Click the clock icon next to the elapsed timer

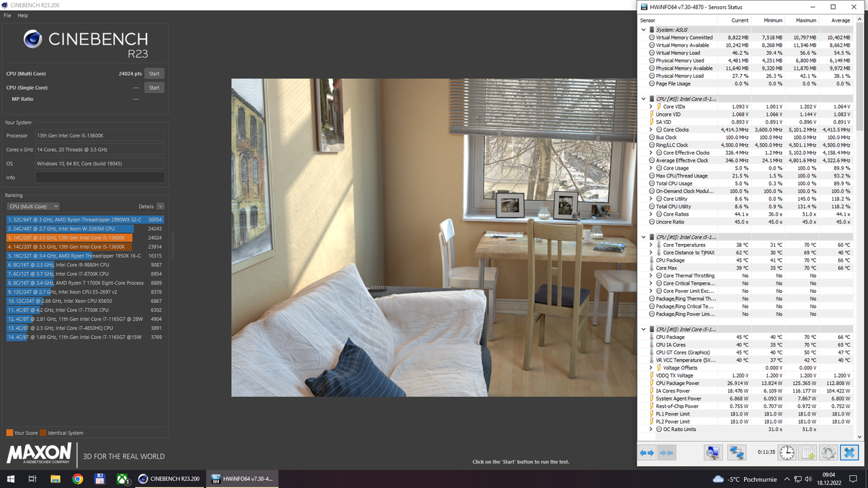pyautogui.click(x=786, y=452)
